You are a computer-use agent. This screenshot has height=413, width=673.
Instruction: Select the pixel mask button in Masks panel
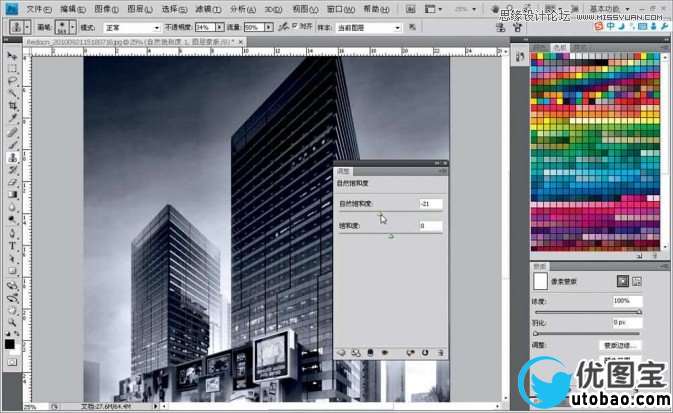click(x=622, y=281)
